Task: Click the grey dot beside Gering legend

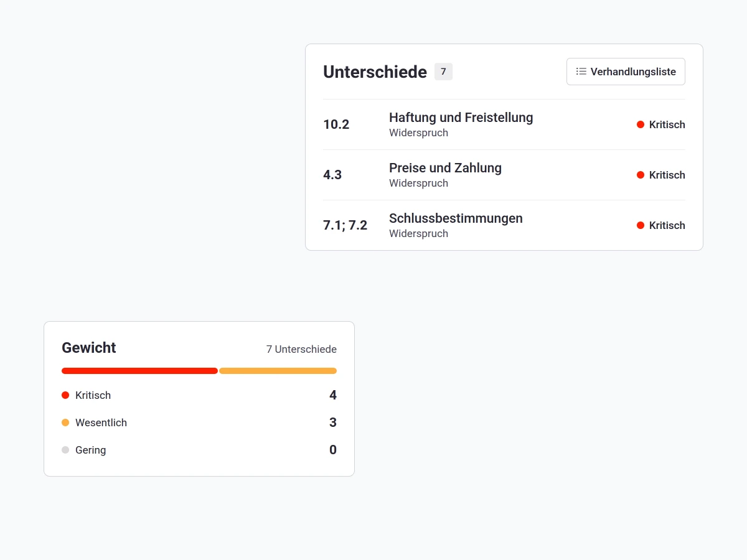Action: [65, 450]
